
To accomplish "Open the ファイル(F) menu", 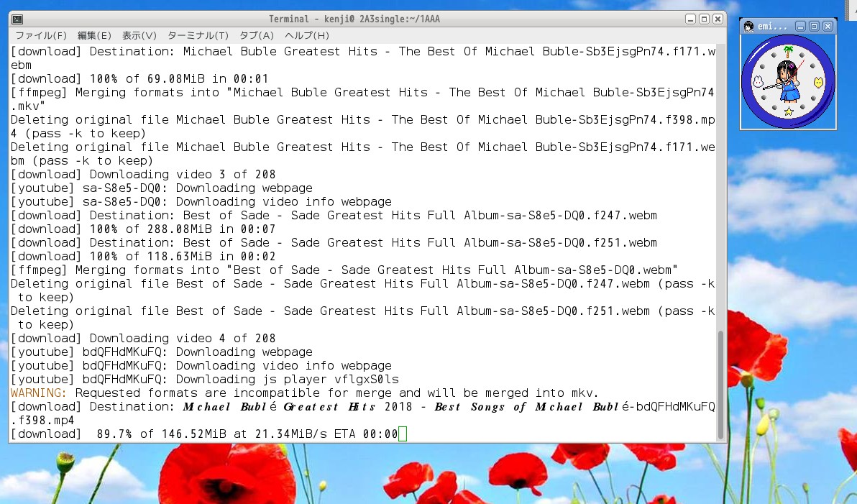I will pyautogui.click(x=41, y=35).
